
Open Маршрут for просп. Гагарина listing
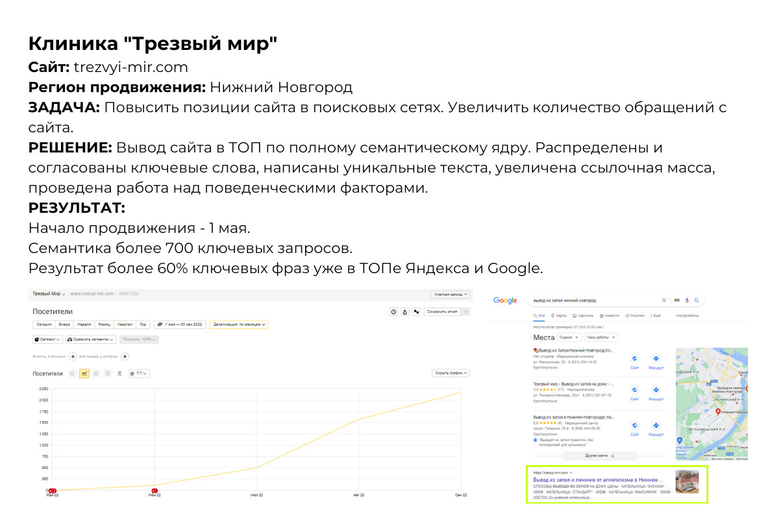click(656, 429)
